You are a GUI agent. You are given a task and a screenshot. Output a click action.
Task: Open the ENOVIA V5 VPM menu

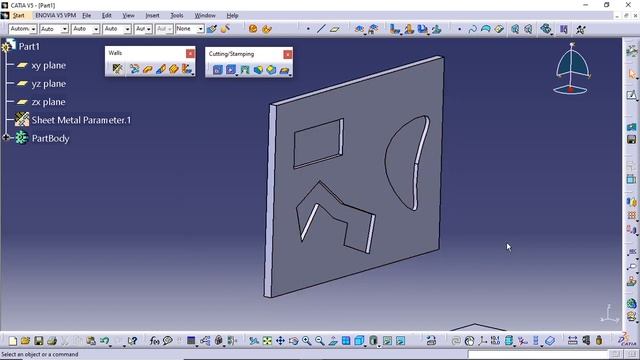56,16
